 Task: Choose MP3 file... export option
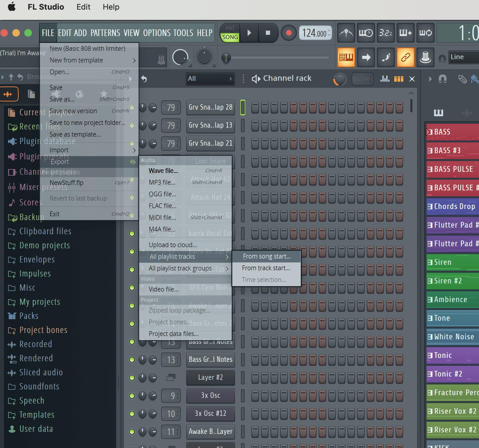pos(185,183)
